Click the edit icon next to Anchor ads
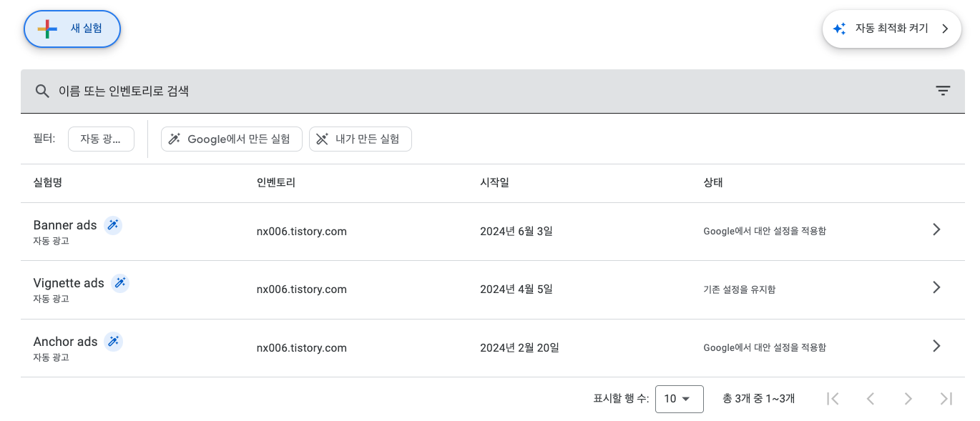 click(113, 342)
